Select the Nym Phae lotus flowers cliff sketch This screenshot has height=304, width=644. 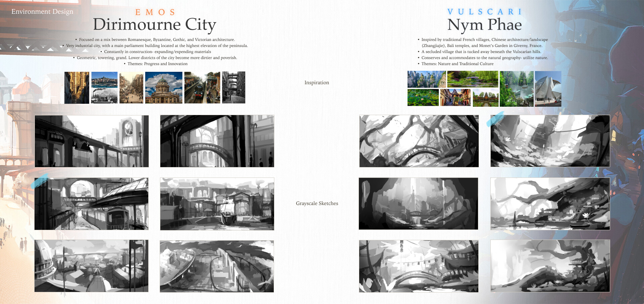(550, 141)
